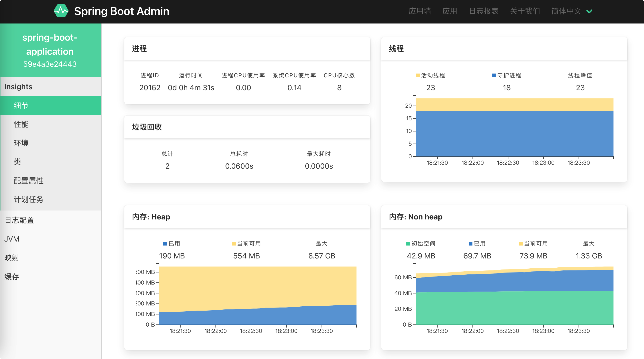This screenshot has width=644, height=359.
Task: Click the blue Heap 已用 legend swatch
Action: point(165,244)
